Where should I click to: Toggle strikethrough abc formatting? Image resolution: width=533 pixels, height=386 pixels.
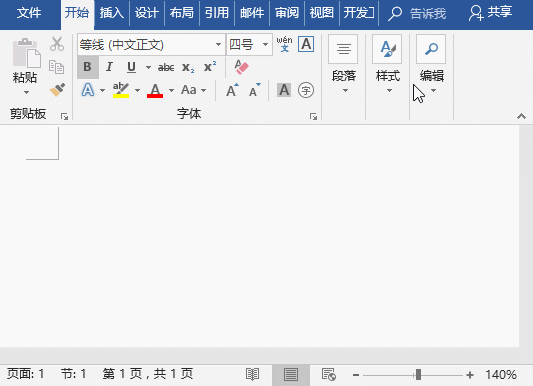166,67
